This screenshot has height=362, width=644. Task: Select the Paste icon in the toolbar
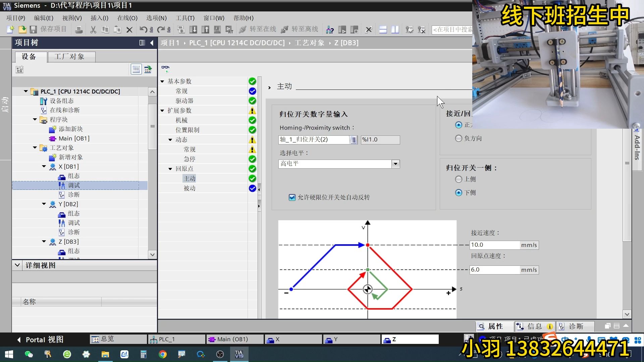[x=117, y=29]
